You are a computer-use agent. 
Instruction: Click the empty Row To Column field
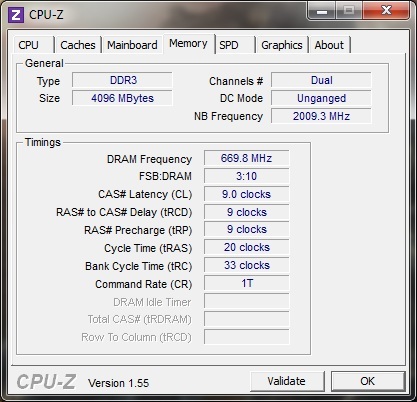[x=247, y=337]
